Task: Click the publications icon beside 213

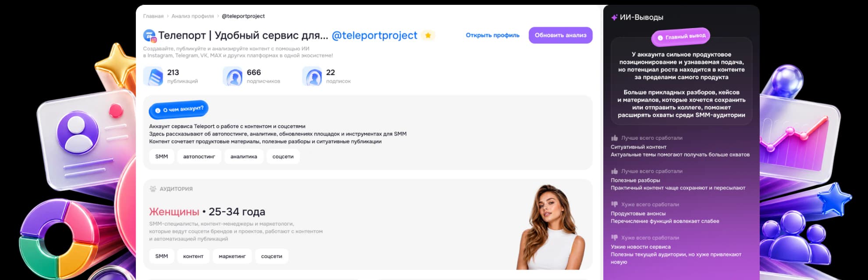Action: (x=153, y=77)
